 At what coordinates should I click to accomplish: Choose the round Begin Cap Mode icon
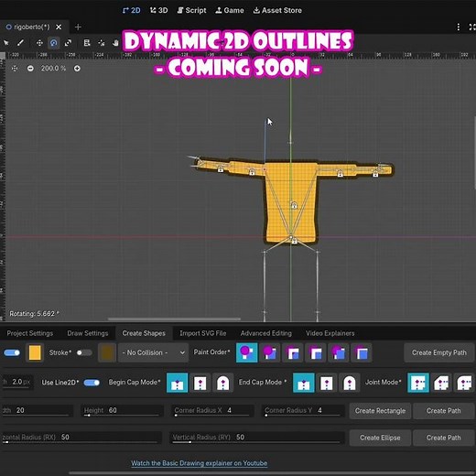223,383
